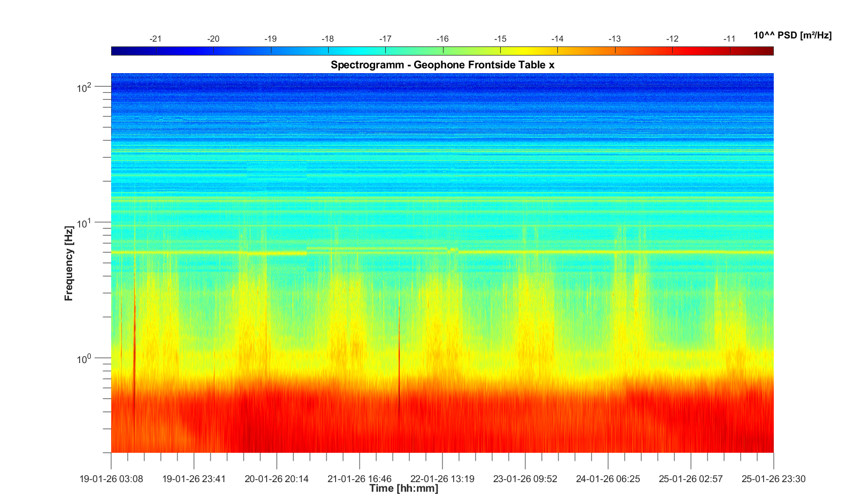Select the -13 colorbar tick label
The height and width of the screenshot is (504, 855).
point(615,39)
